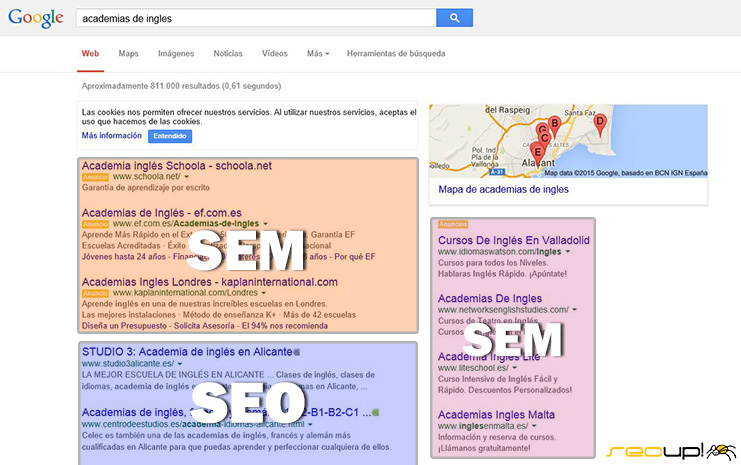The width and height of the screenshot is (741, 465).
Task: Click the Google logo
Action: [x=38, y=20]
